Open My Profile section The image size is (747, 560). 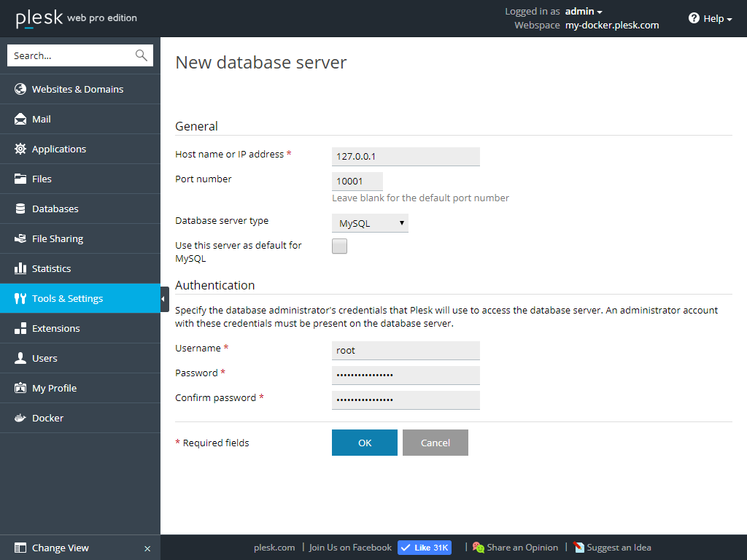tap(80, 388)
